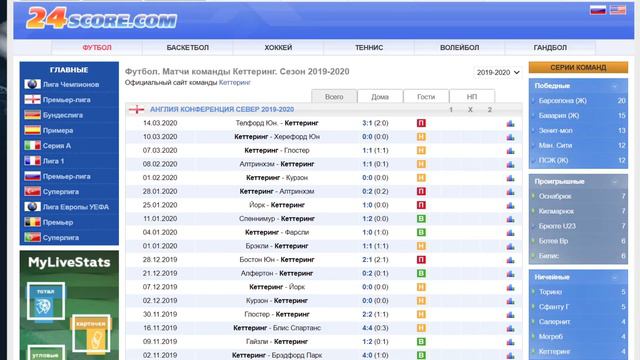This screenshot has height=360, width=640.
Task: Open stats icon for 28.12.2019 match
Action: tap(510, 260)
